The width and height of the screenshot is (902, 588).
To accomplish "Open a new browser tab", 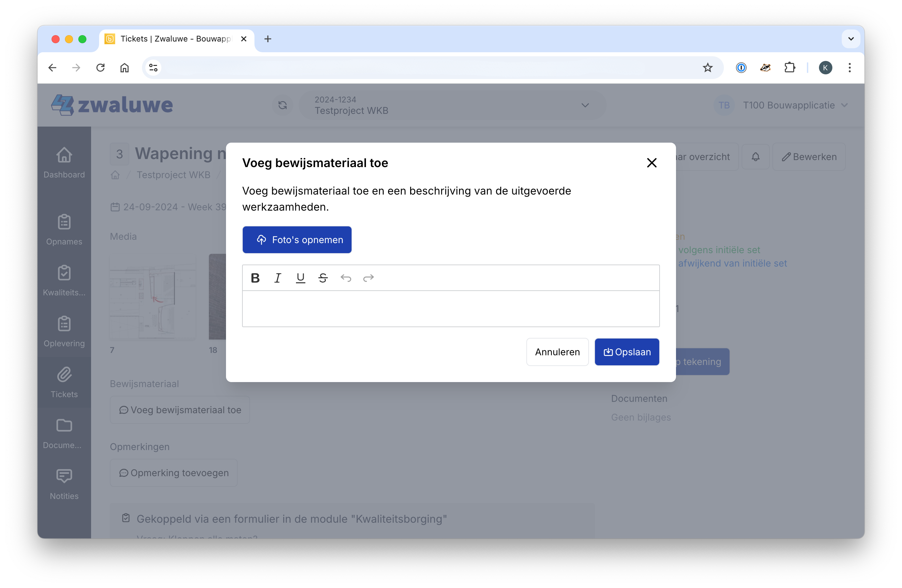I will click(x=268, y=39).
